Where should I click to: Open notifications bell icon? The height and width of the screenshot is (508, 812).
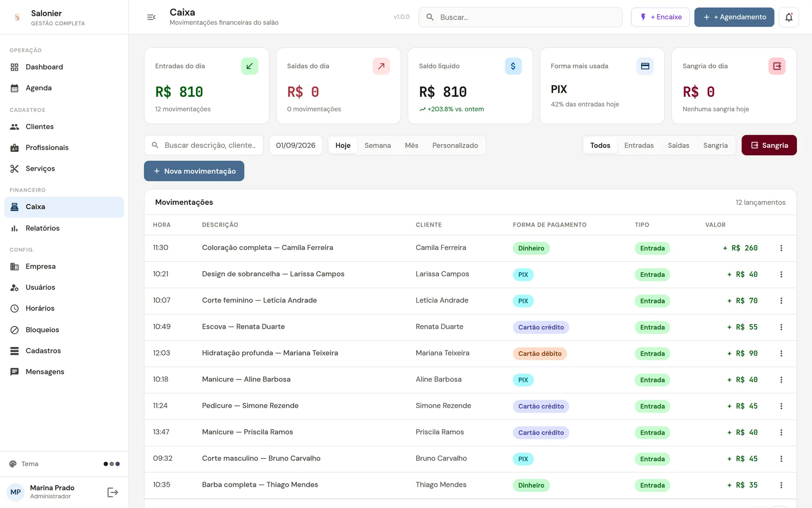[789, 17]
